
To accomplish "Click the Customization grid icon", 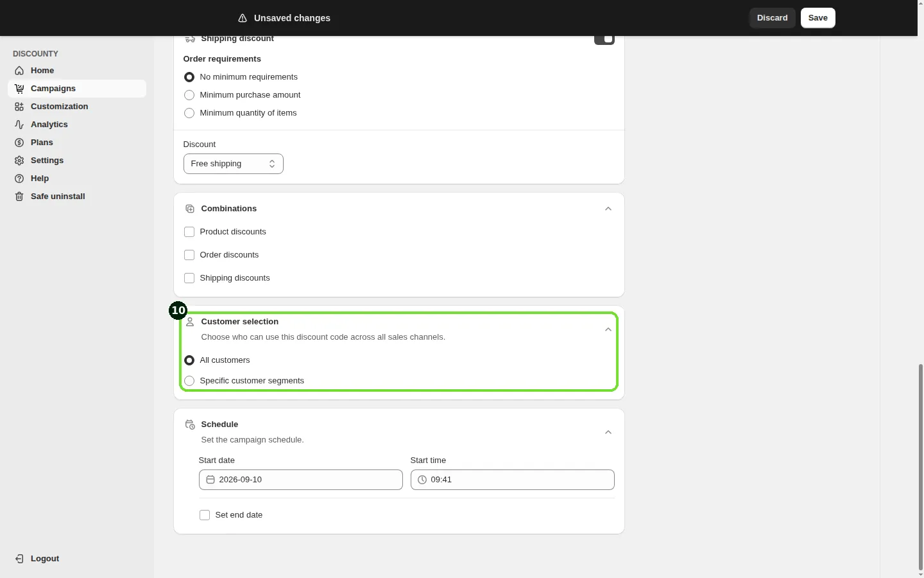I will pyautogui.click(x=19, y=107).
